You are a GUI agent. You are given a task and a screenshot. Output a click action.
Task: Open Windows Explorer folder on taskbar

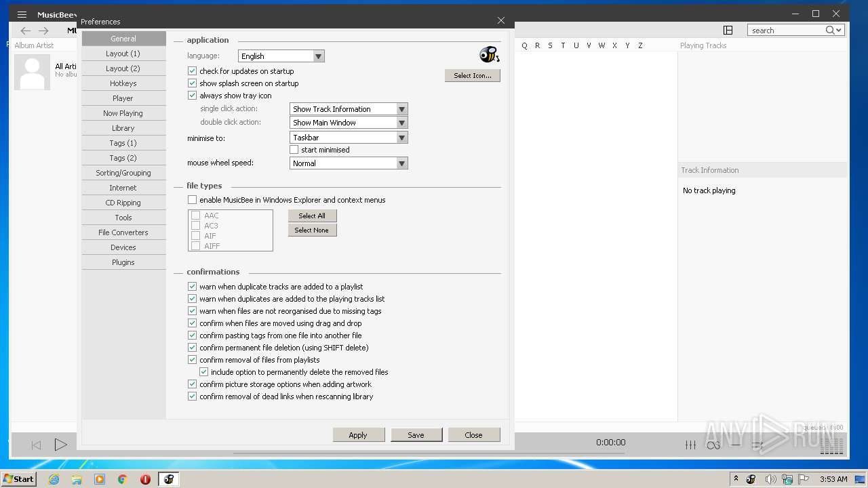click(77, 479)
